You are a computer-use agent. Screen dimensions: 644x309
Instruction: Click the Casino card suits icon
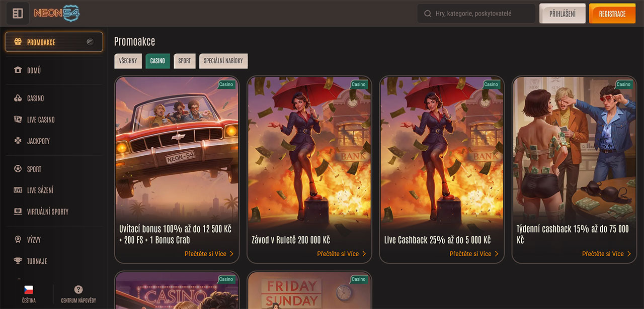pos(18,98)
